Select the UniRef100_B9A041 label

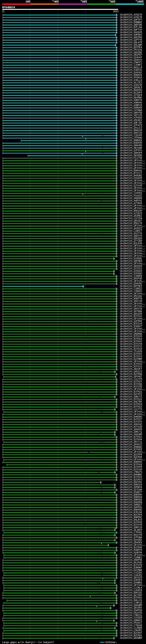pos(131,170)
